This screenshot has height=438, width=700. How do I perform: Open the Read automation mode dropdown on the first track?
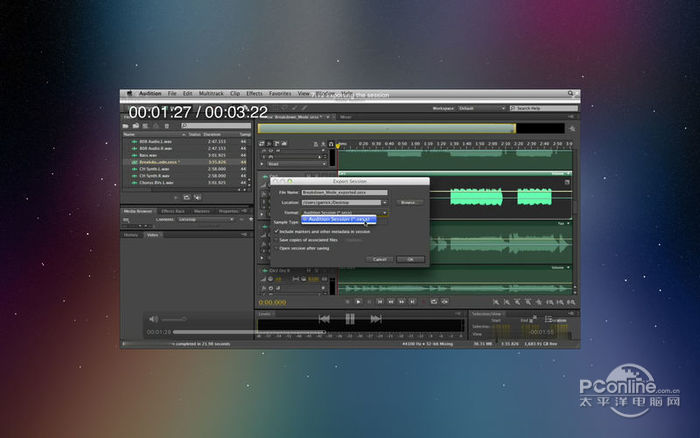click(x=296, y=164)
